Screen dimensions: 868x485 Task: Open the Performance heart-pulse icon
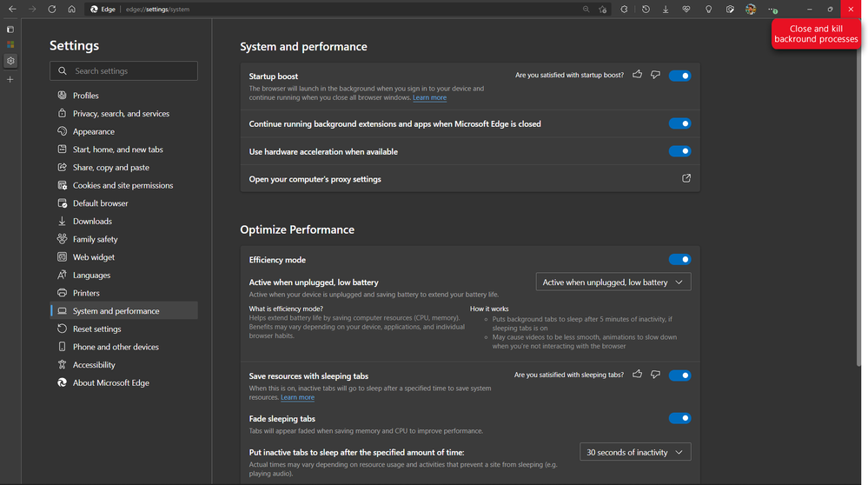coord(686,9)
